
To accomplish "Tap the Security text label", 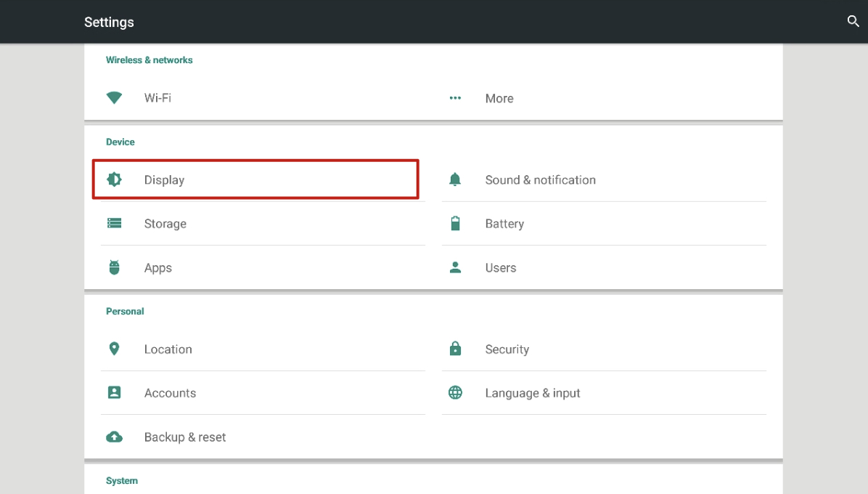I will 507,349.
